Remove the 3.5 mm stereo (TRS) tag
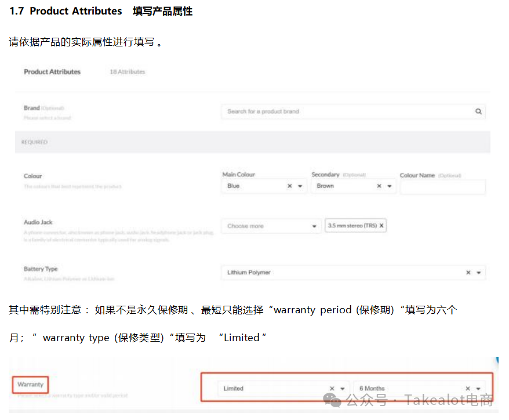The image size is (509, 420). pyautogui.click(x=381, y=226)
